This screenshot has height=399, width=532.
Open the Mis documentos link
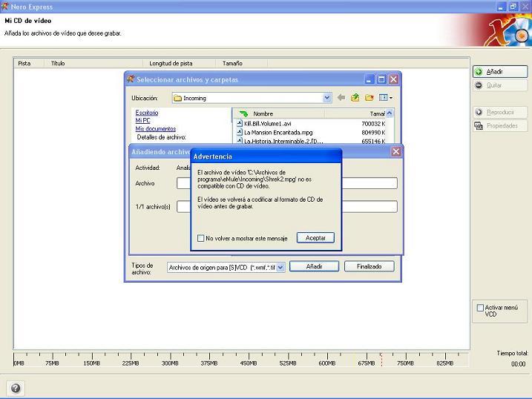[155, 128]
